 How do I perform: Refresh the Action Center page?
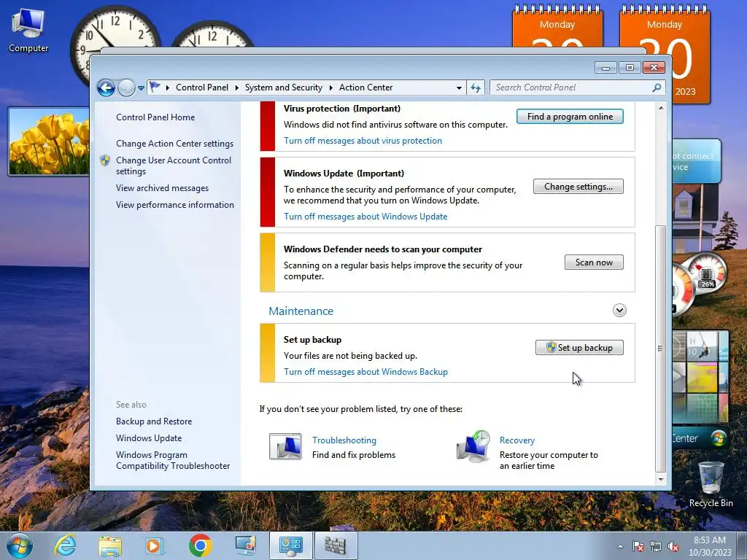click(476, 87)
